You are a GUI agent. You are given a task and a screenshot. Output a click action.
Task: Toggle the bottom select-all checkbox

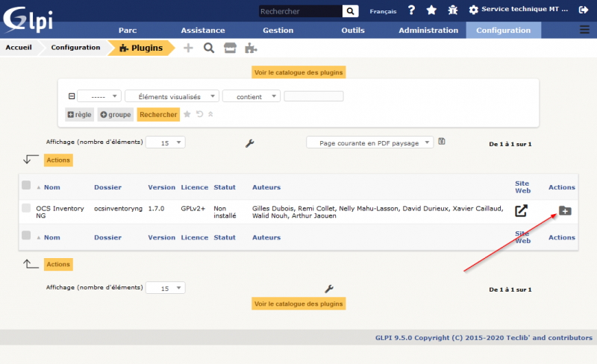26,235
